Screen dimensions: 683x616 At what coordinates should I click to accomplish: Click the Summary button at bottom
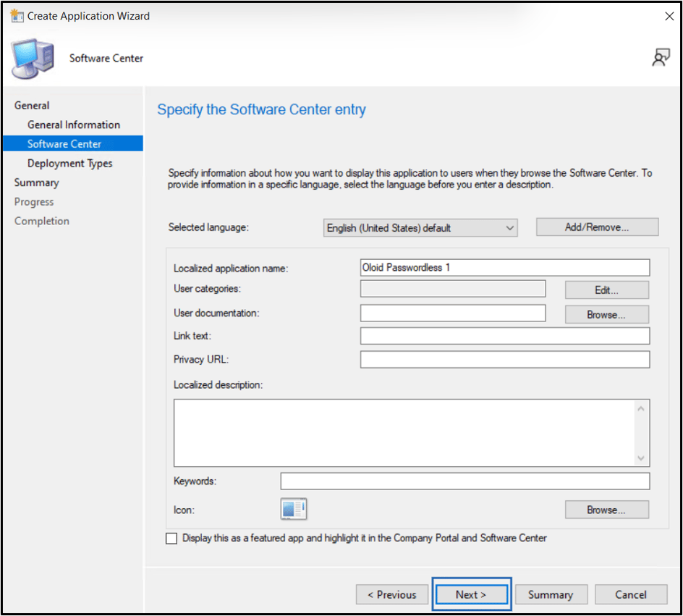551,595
